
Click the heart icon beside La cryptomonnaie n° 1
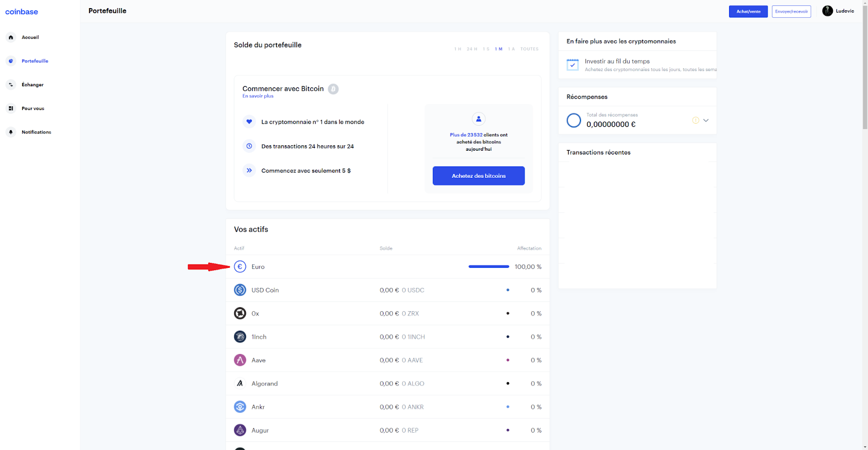pos(249,122)
